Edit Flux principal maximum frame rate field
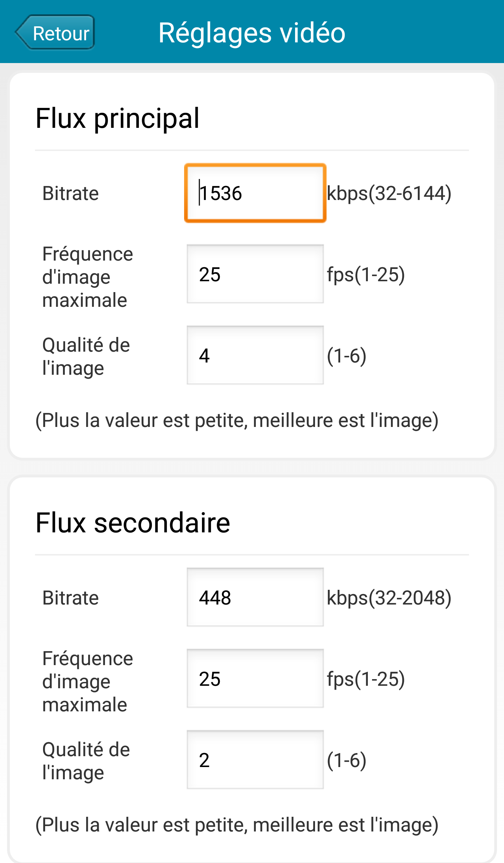 point(255,274)
